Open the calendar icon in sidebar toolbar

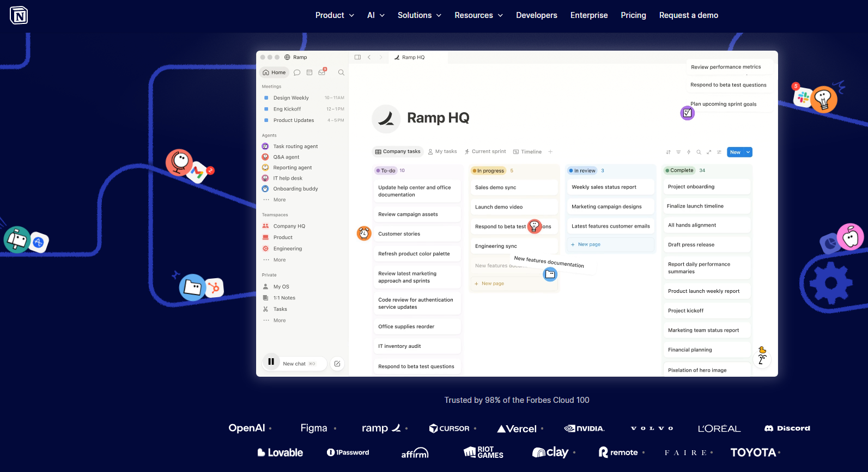pos(309,72)
